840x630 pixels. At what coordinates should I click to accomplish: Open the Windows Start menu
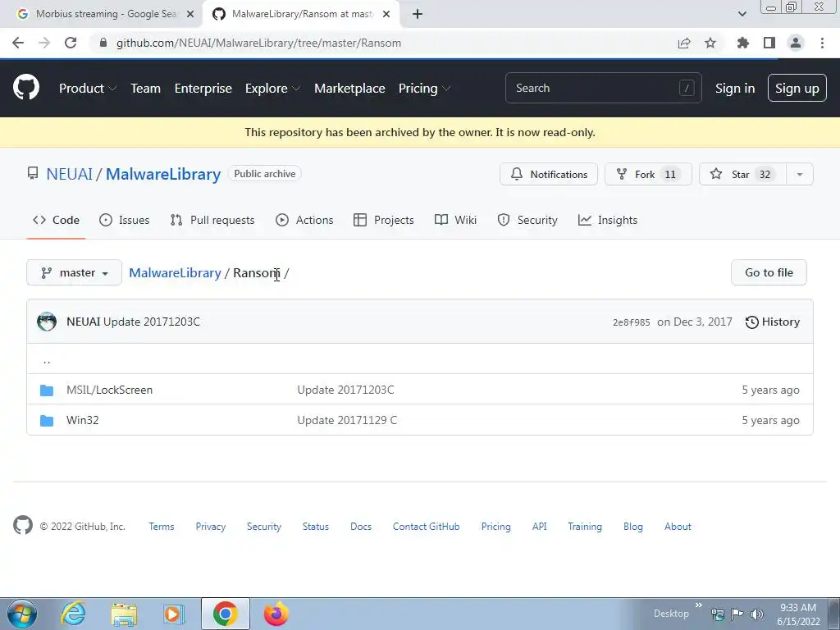(x=22, y=614)
